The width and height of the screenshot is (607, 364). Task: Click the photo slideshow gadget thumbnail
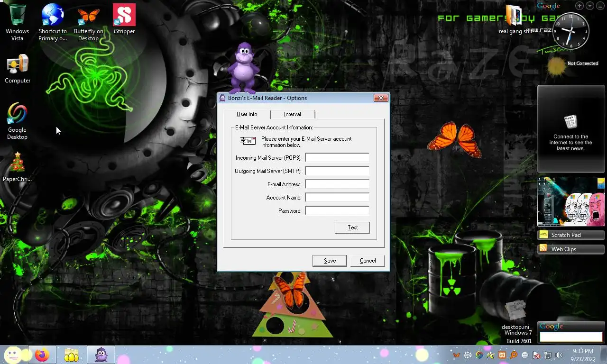(x=571, y=201)
